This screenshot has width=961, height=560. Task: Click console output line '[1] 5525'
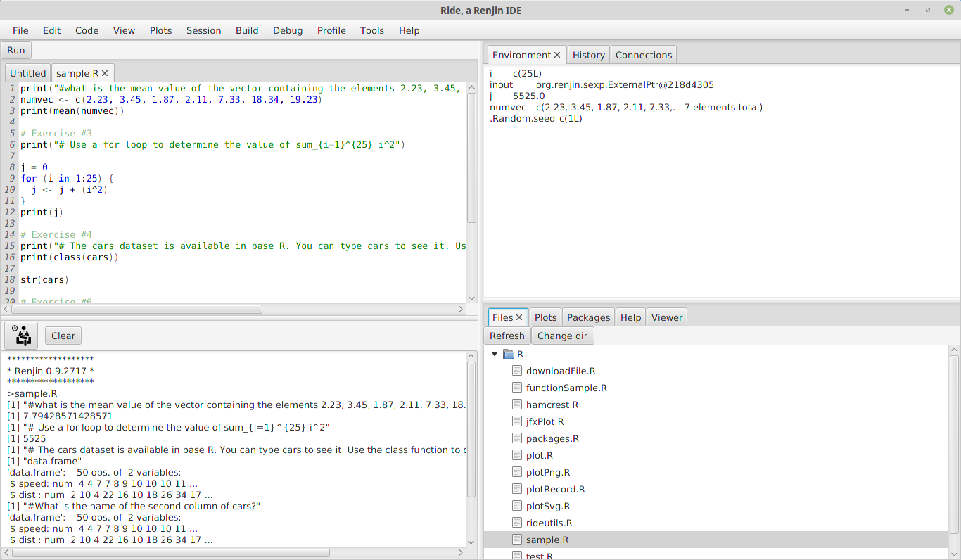tap(26, 438)
